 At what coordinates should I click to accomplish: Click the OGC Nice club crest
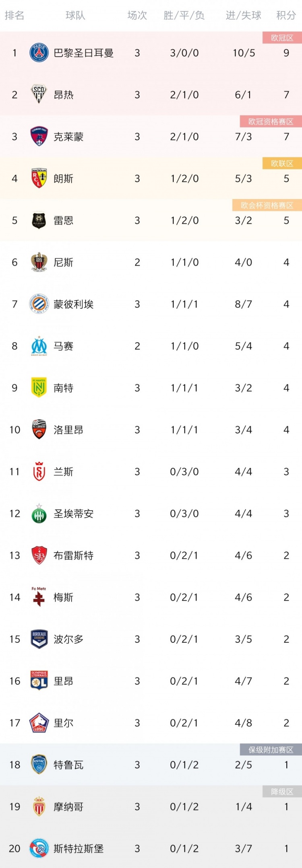39,262
